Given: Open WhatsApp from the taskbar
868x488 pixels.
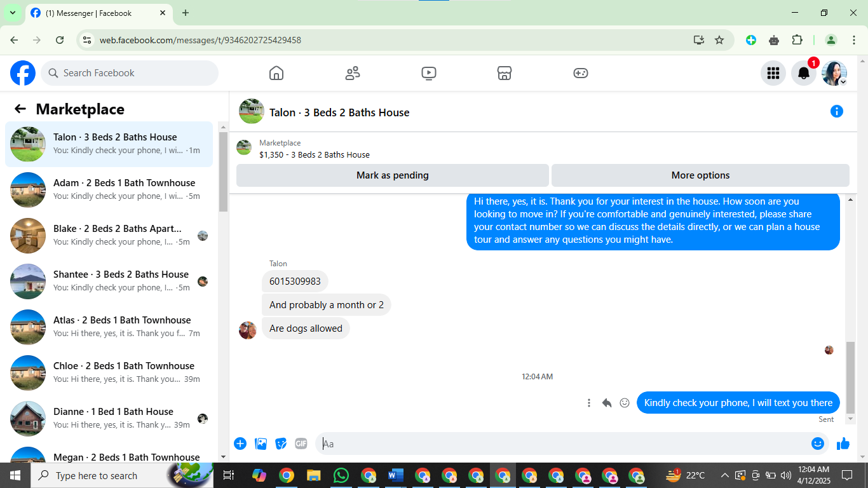Looking at the screenshot, I should [341, 475].
